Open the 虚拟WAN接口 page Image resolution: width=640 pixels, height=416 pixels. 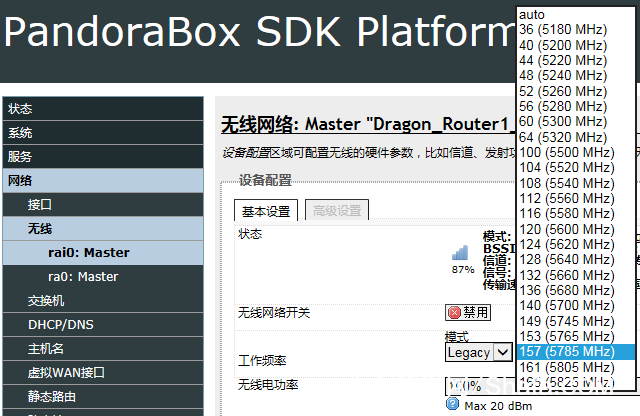click(103, 373)
